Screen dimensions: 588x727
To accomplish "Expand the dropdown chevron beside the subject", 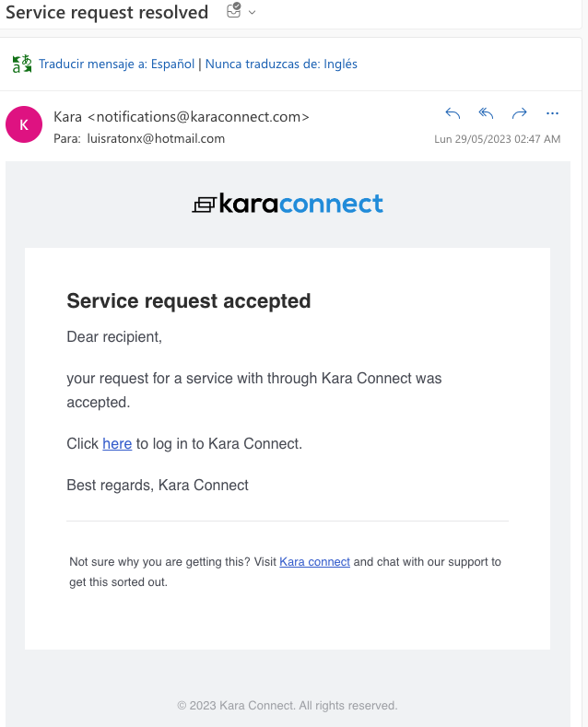I will [252, 13].
